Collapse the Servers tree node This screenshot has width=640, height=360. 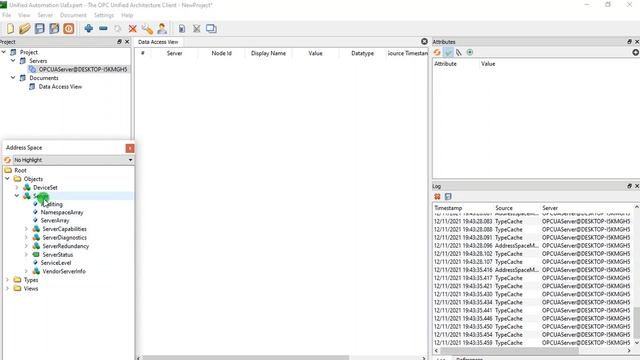[x=13, y=60]
